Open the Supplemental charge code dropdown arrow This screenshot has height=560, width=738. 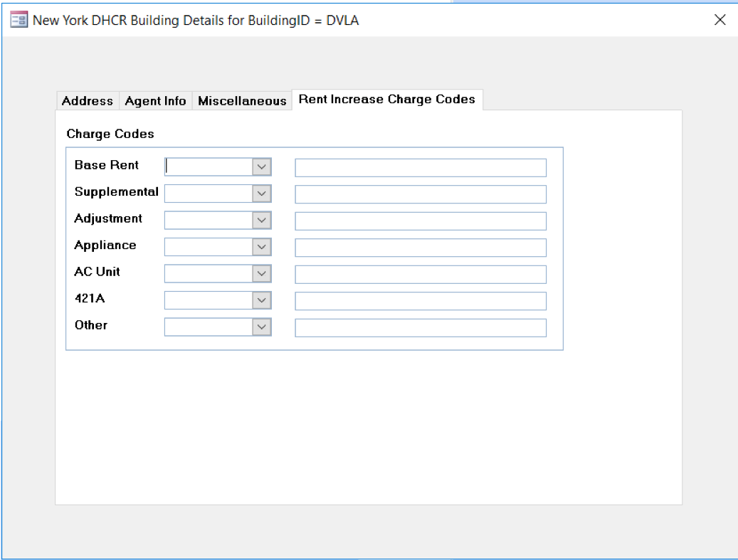point(262,194)
